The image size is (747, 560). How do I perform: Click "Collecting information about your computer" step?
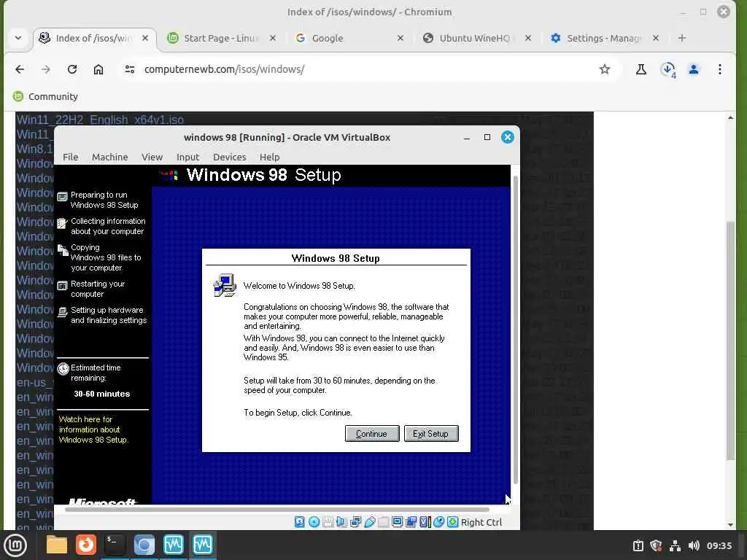pyautogui.click(x=108, y=226)
